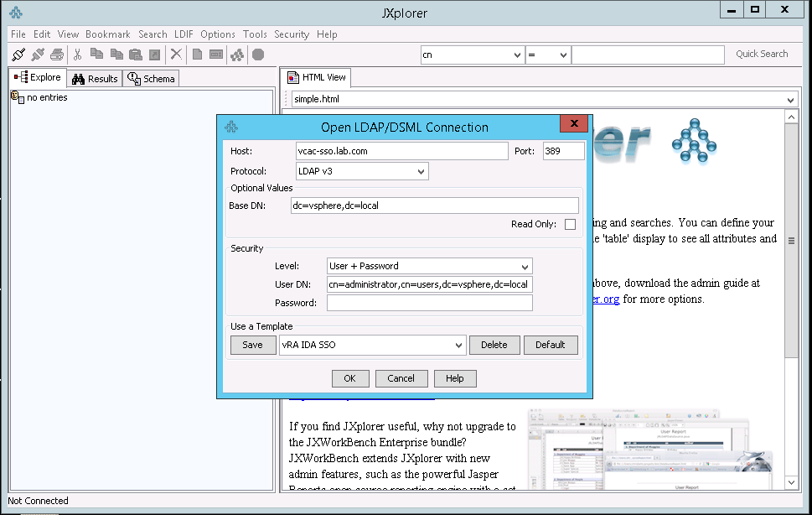Click the Paste alias shortcut icon
Screen dimensions: 812x515
(154, 54)
